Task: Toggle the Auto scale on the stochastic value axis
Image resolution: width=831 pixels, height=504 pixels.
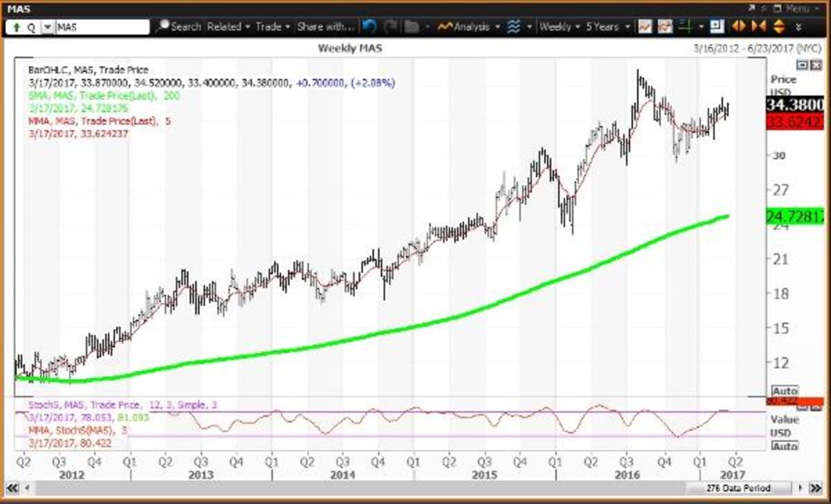Action: 785,447
